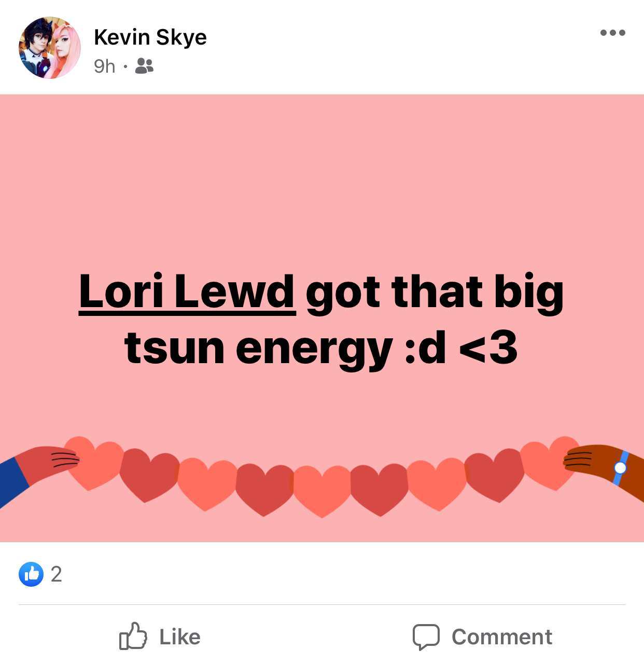Open Kevin Skye's profile picture
This screenshot has height=663, width=644.
(50, 48)
